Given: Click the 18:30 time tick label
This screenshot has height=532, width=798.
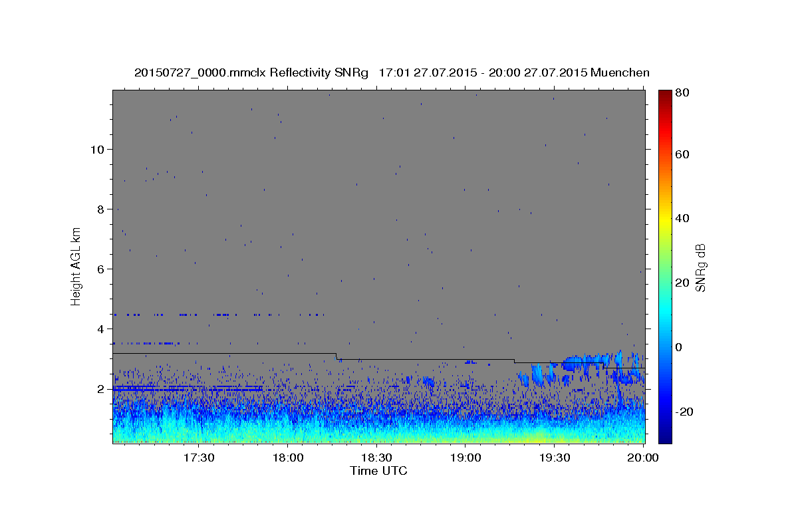Looking at the screenshot, I should coord(376,458).
